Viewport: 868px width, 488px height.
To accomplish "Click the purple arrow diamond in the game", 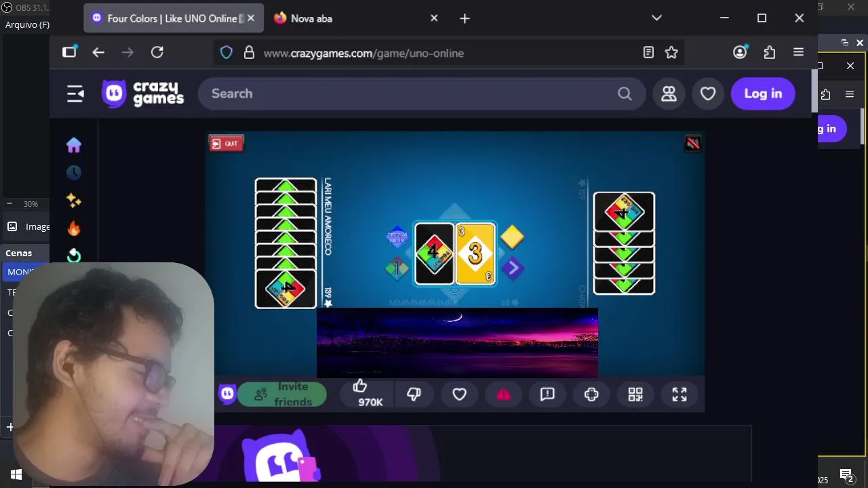I will [x=513, y=268].
